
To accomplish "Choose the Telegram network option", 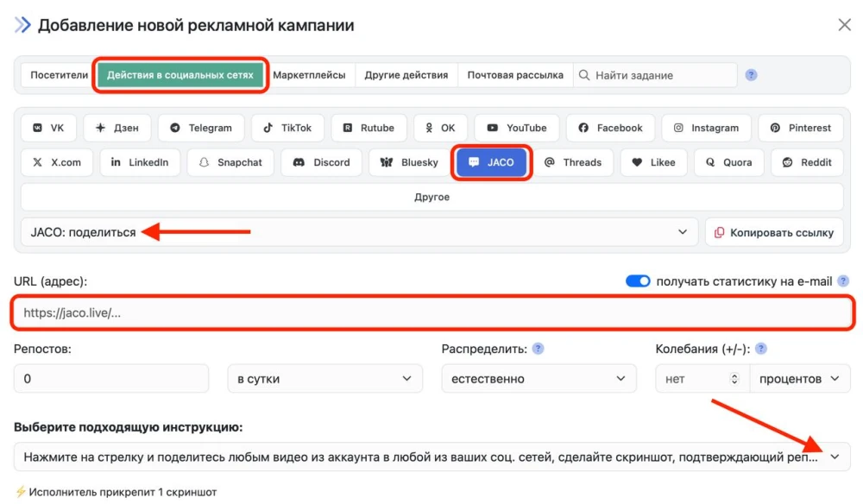I will [201, 128].
